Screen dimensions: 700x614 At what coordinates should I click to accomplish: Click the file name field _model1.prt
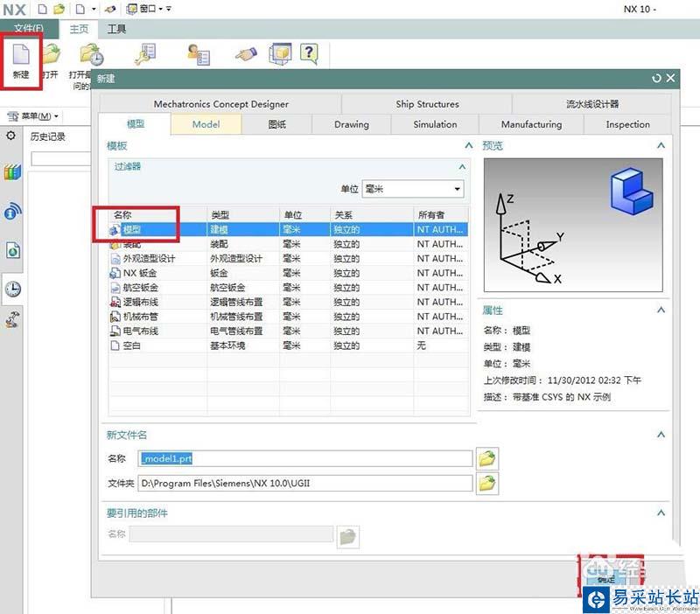pyautogui.click(x=304, y=458)
